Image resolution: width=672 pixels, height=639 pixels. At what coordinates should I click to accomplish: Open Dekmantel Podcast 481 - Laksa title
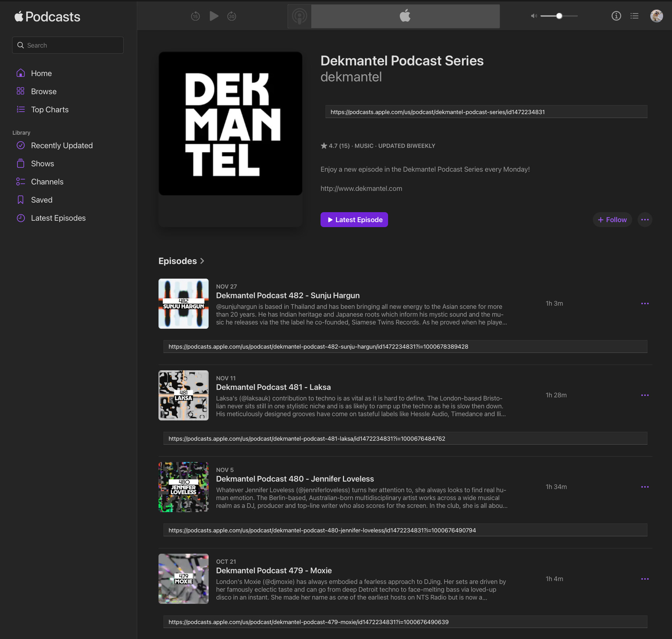click(273, 387)
